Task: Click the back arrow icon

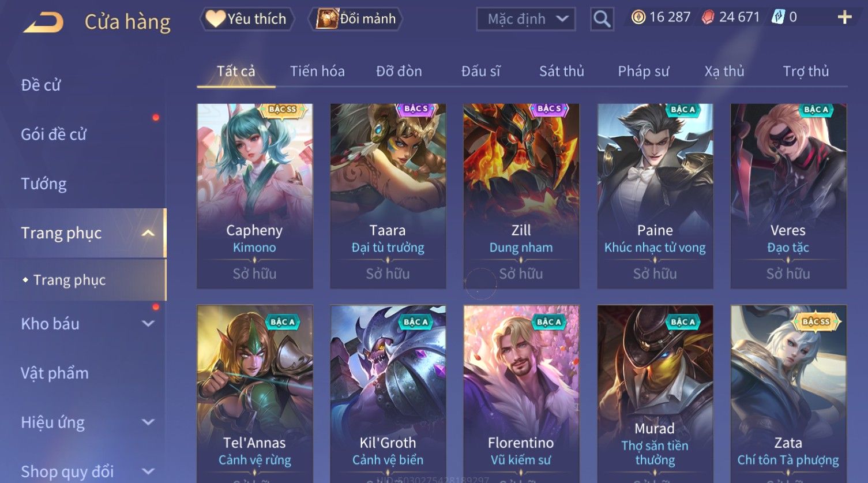Action: coord(43,23)
